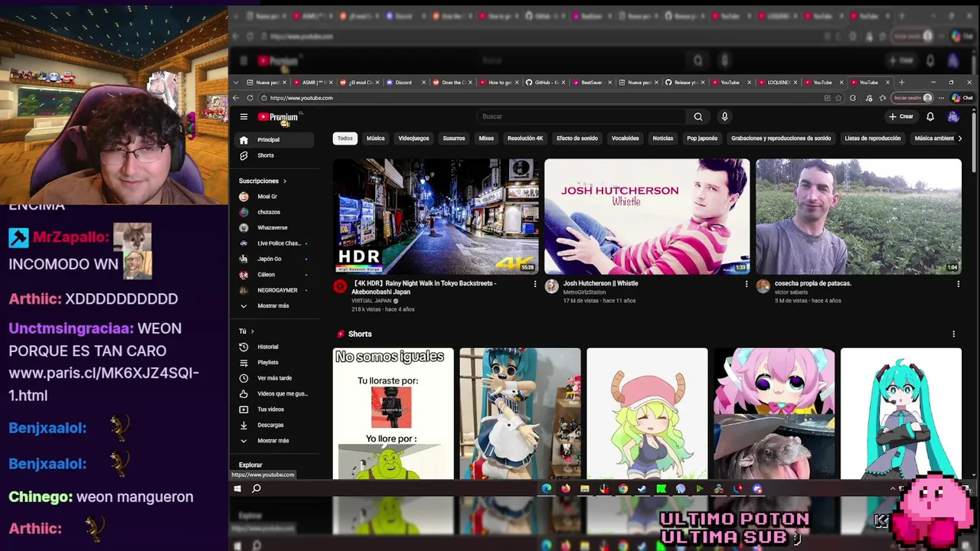This screenshot has height=551, width=980.
Task: Show more filter chips with right arrow
Action: 960,139
